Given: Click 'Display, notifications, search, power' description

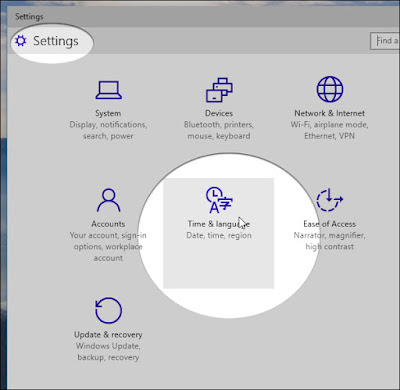Looking at the screenshot, I should (108, 130).
